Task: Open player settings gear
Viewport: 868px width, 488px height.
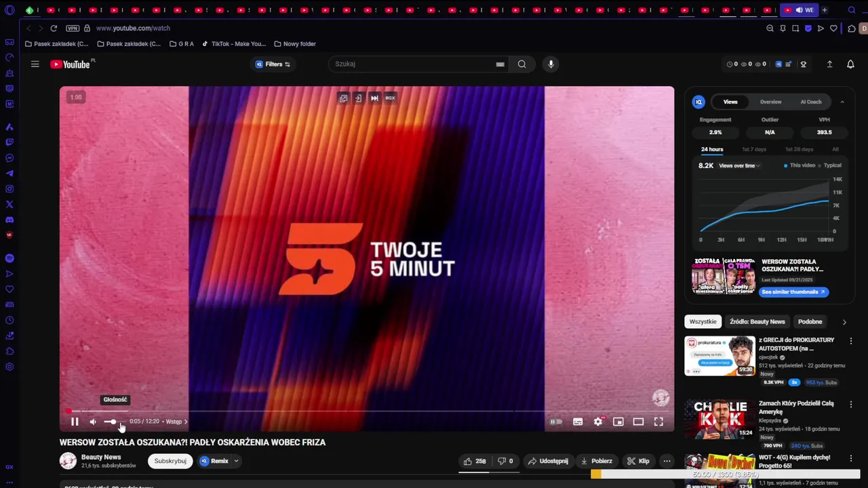Action: point(598,422)
